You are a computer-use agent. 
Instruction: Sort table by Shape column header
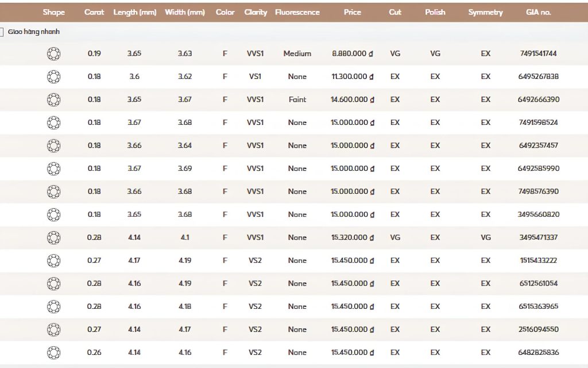(53, 12)
